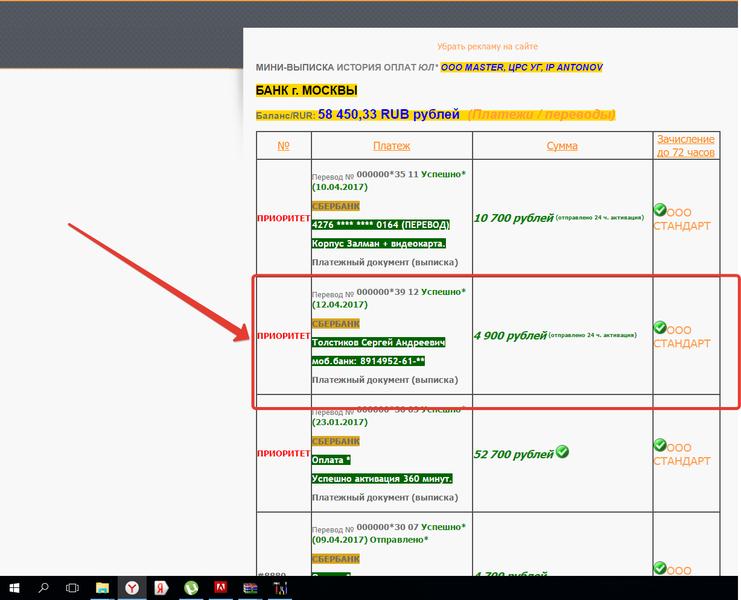The height and width of the screenshot is (600, 741).
Task: Click 'ООО MASTER, ЦРС УГ, IP ANTONOV' text
Action: click(522, 67)
